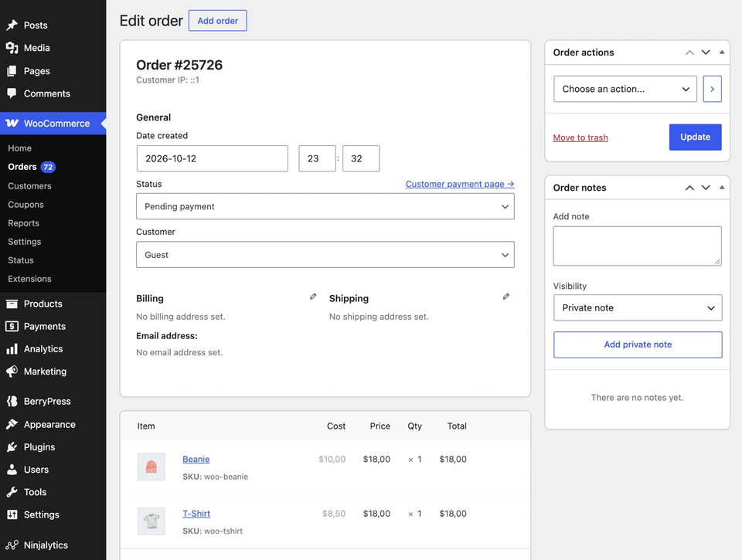Screen dimensions: 742x560
Task: Click Move to trash link
Action: click(x=580, y=137)
